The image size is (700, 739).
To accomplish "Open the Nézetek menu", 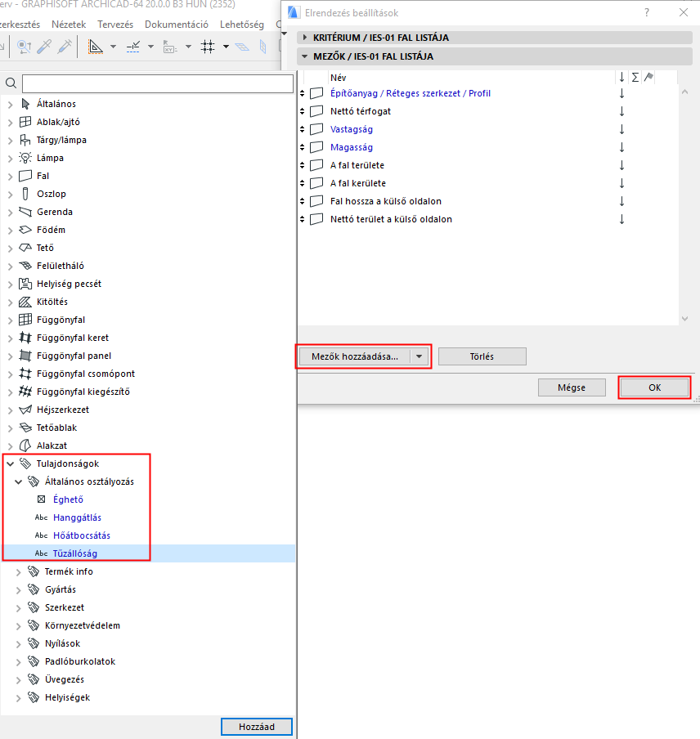I will pos(69,25).
